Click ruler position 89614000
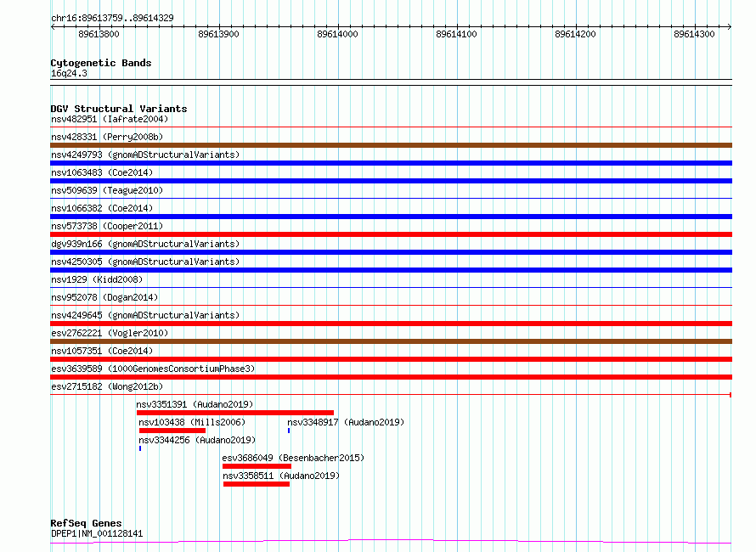The width and height of the screenshot is (756, 552). tap(337, 34)
